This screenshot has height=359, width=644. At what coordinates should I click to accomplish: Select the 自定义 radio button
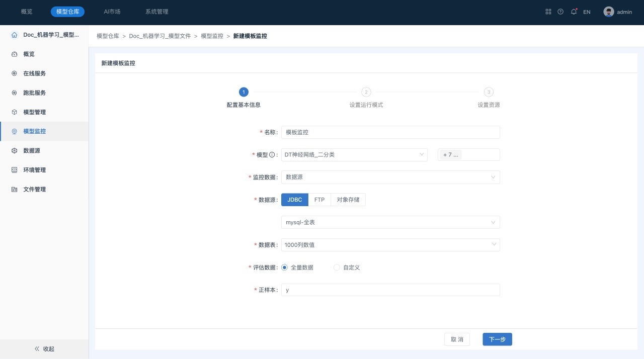click(337, 267)
